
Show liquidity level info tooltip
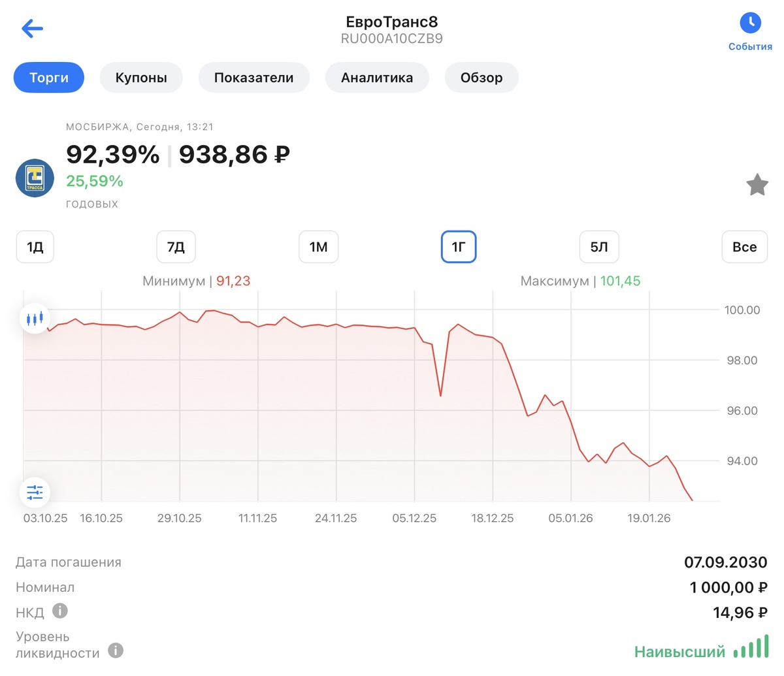(115, 651)
